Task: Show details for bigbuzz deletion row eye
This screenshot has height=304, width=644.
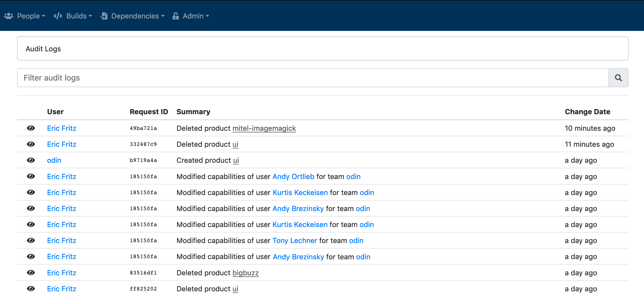Action: (x=31, y=273)
